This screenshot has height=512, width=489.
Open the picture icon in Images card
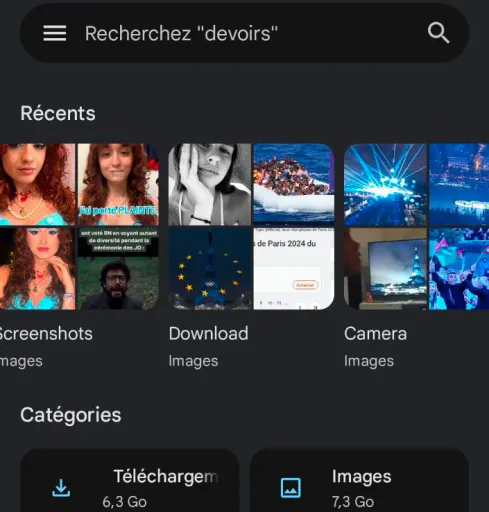[291, 488]
